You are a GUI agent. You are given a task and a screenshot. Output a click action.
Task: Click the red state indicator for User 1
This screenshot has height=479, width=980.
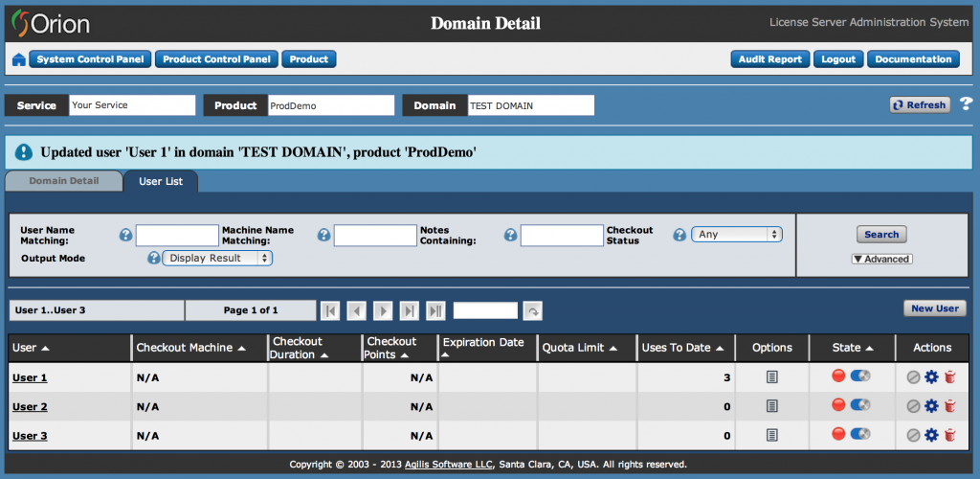[838, 376]
